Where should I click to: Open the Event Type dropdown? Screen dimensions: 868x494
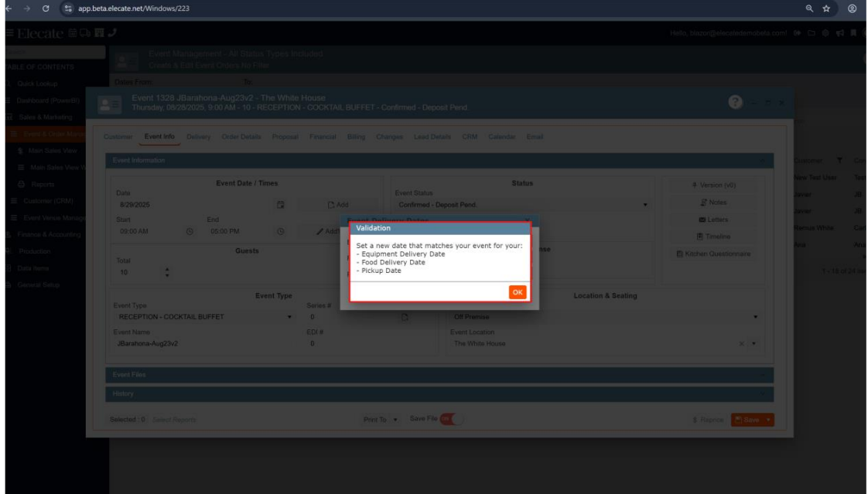pyautogui.click(x=289, y=317)
